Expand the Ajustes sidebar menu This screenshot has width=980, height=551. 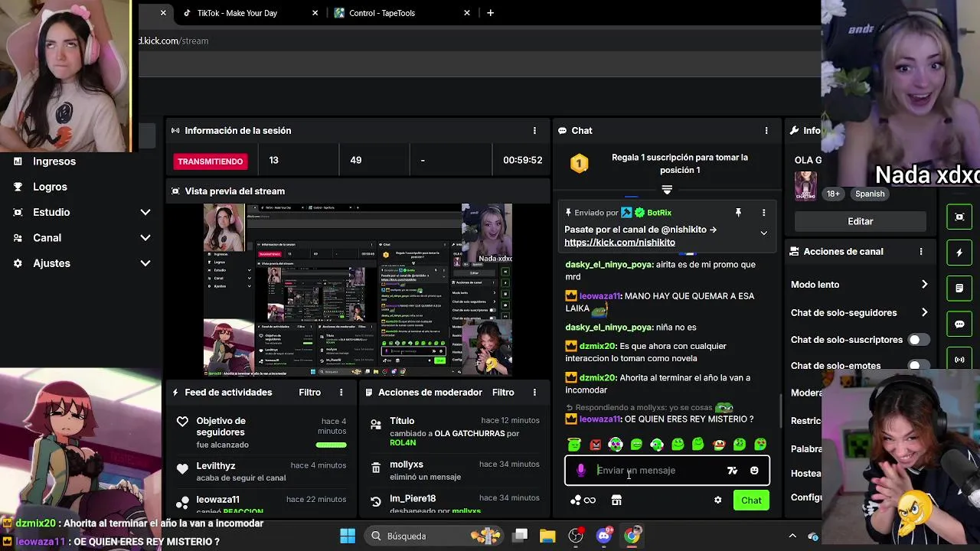pyautogui.click(x=82, y=263)
